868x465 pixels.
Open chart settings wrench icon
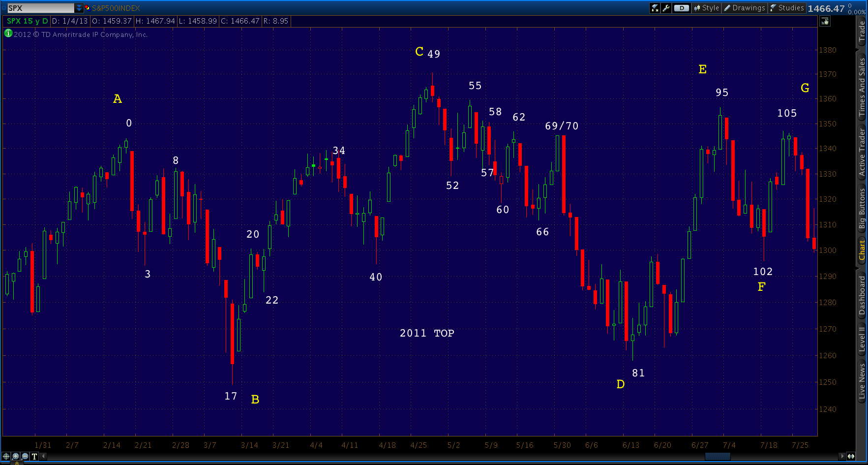[x=666, y=8]
